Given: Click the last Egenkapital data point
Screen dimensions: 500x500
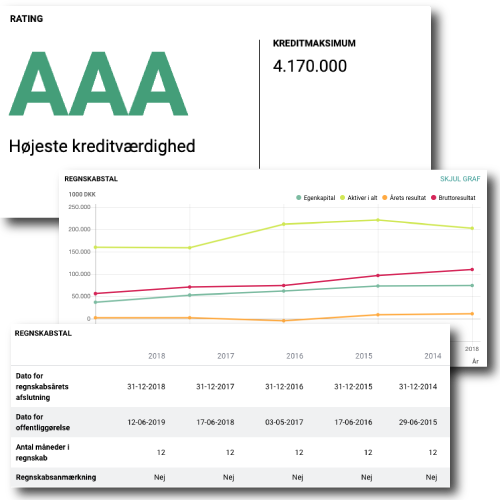Looking at the screenshot, I should click(472, 285).
